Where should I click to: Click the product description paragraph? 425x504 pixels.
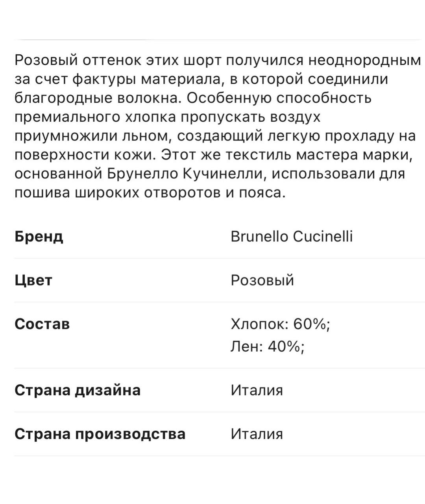[x=217, y=126]
